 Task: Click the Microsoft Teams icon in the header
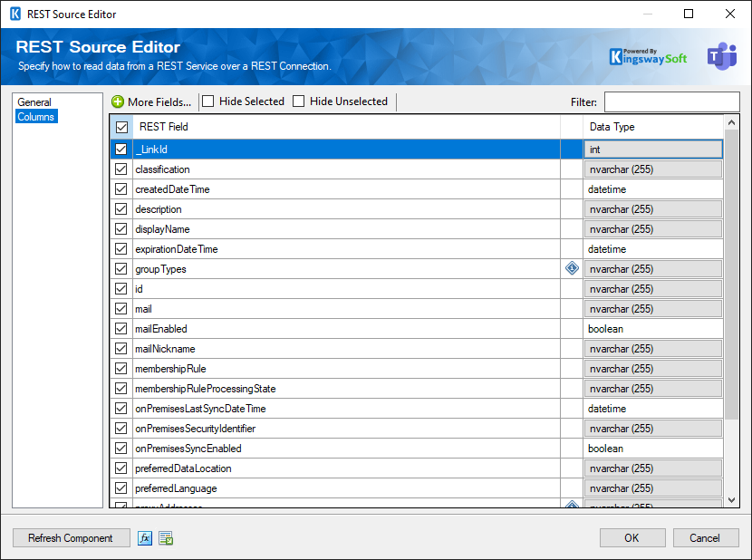coord(722,55)
